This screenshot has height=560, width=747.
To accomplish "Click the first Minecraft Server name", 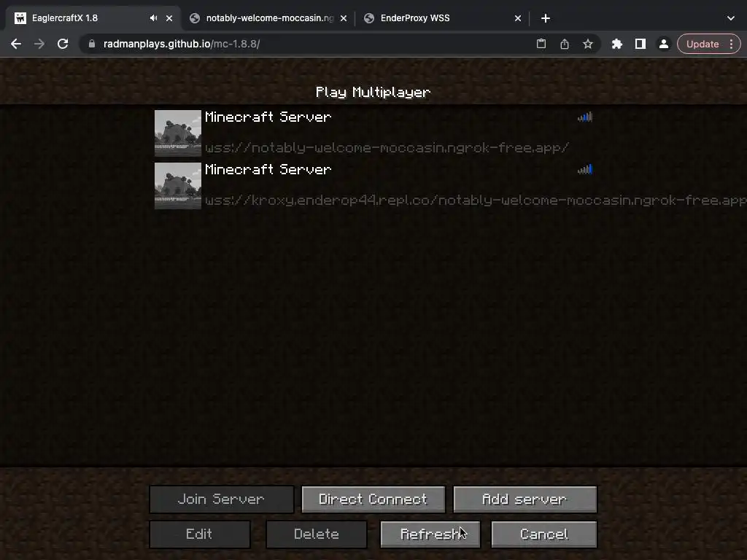I will 268,117.
